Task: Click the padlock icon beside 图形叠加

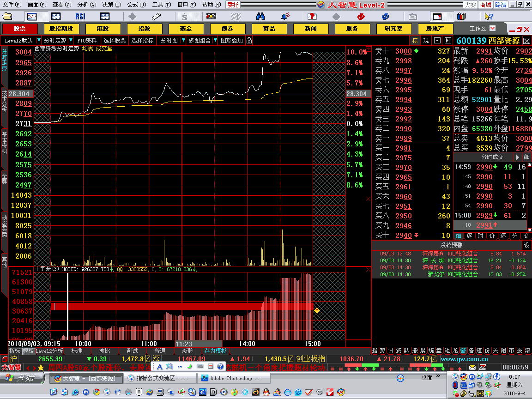Action: 249,40
